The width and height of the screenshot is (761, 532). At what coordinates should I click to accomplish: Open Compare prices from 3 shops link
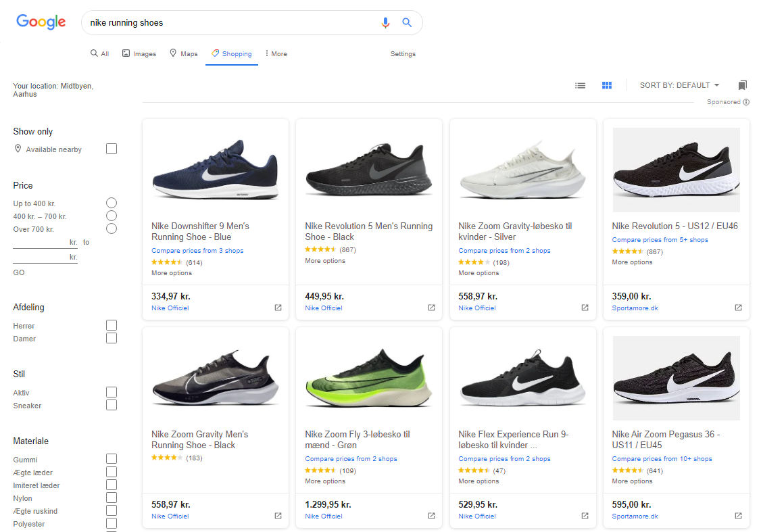click(x=197, y=251)
